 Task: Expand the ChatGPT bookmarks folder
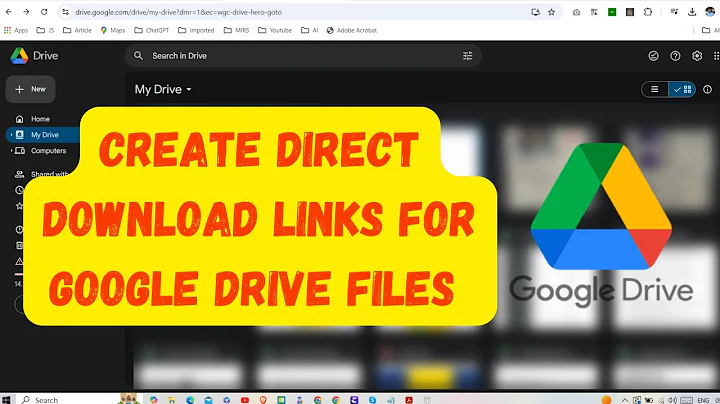click(152, 30)
